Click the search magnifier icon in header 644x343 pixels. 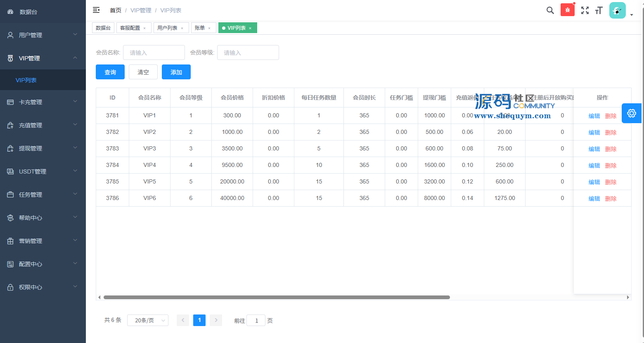pos(550,10)
